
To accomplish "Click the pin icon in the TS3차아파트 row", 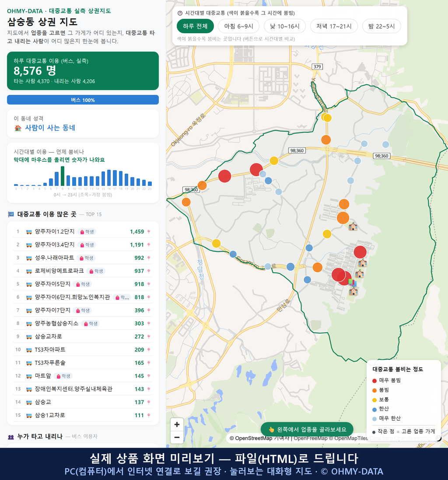I will pos(149,350).
